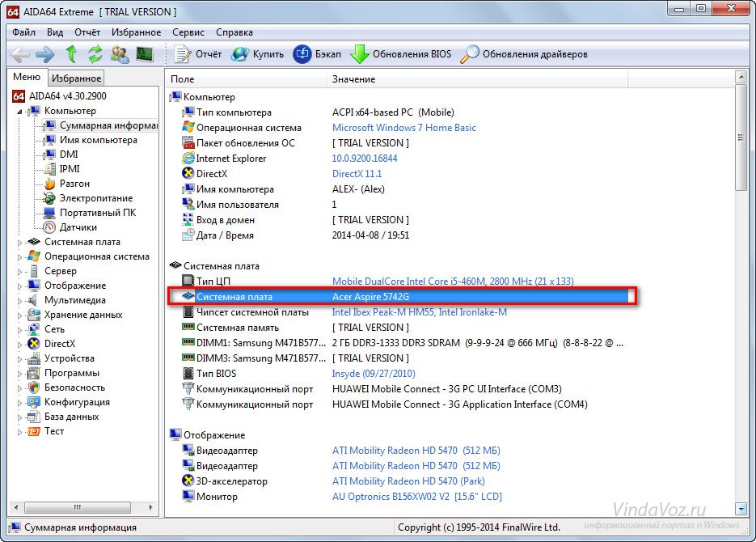The width and height of the screenshot is (756, 542).
Task: Click the Forward navigation arrow
Action: 45,54
